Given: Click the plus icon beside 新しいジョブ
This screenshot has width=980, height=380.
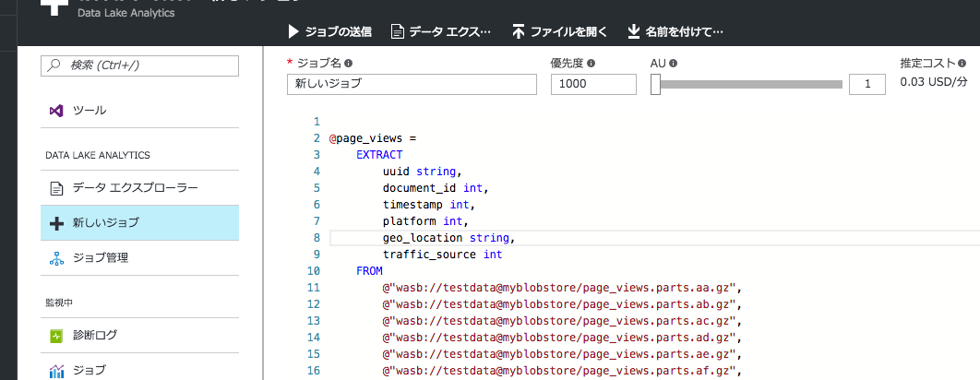Looking at the screenshot, I should [x=56, y=222].
